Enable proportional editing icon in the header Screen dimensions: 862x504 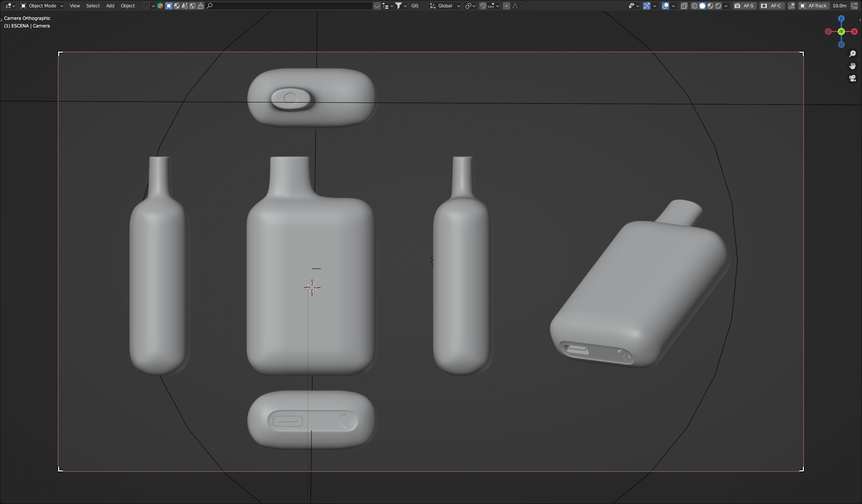[507, 6]
